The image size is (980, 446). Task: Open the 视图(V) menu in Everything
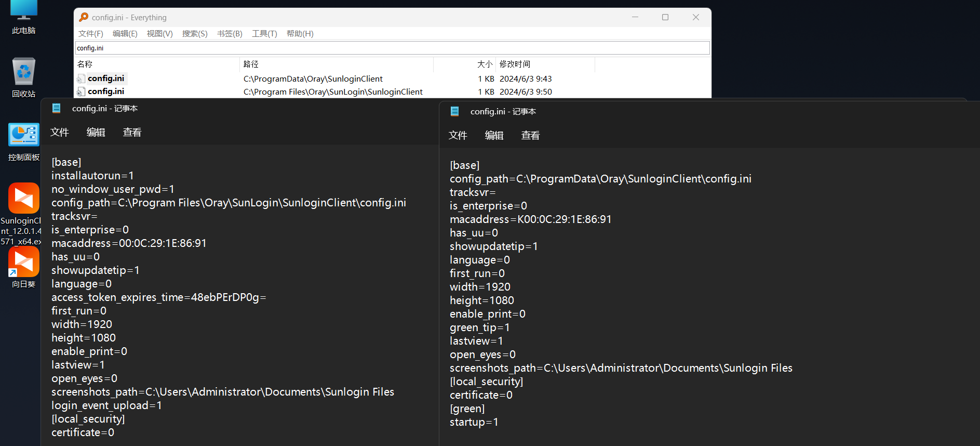coord(160,34)
